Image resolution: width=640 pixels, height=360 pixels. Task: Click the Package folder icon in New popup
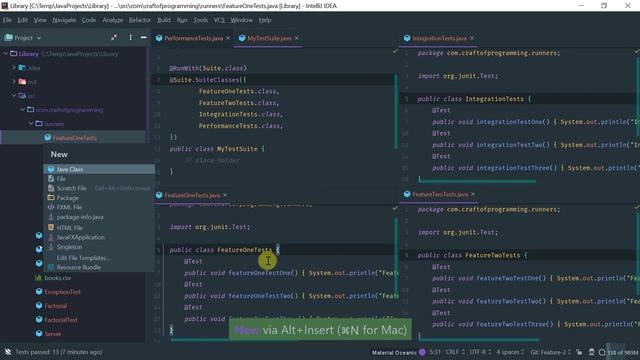[x=51, y=198]
